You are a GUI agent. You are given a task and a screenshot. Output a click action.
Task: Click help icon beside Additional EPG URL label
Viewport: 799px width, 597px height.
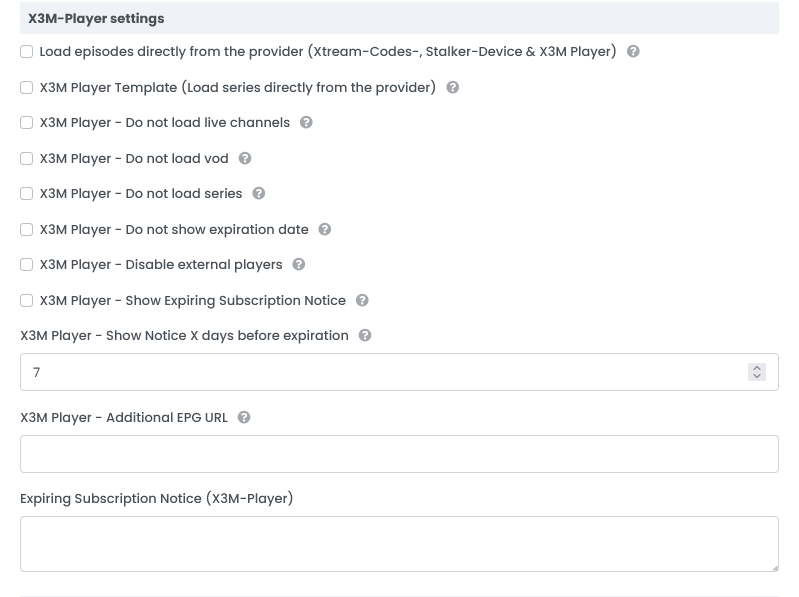244,418
